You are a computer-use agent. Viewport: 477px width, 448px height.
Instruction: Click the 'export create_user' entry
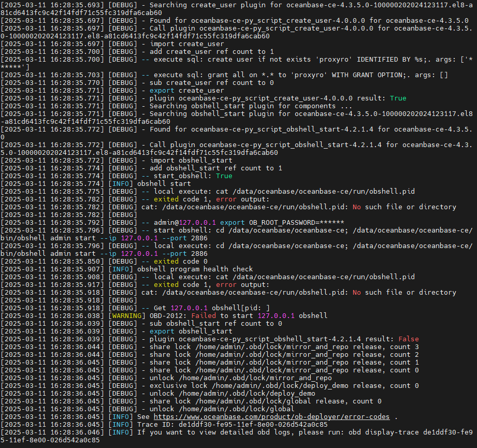pyautogui.click(x=187, y=90)
